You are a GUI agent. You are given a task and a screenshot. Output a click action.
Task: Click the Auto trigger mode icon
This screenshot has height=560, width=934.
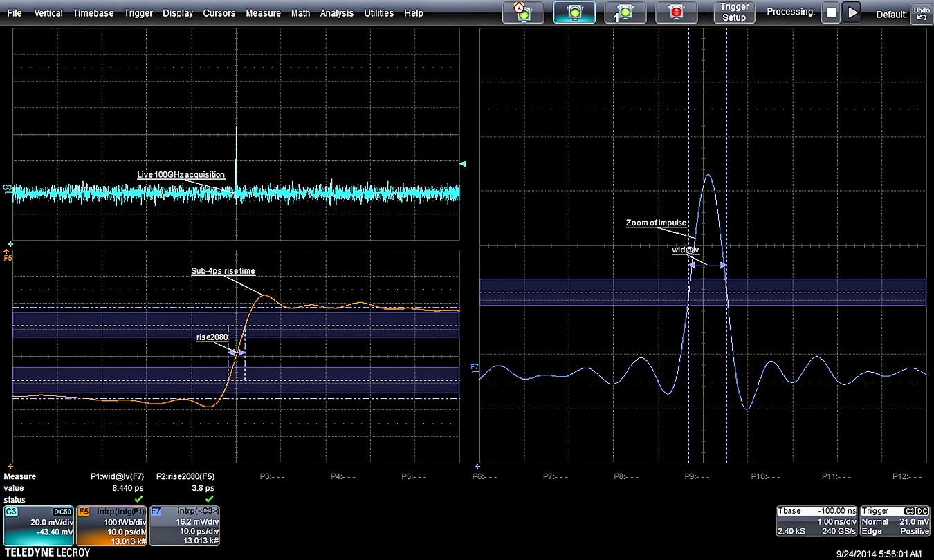[x=523, y=12]
